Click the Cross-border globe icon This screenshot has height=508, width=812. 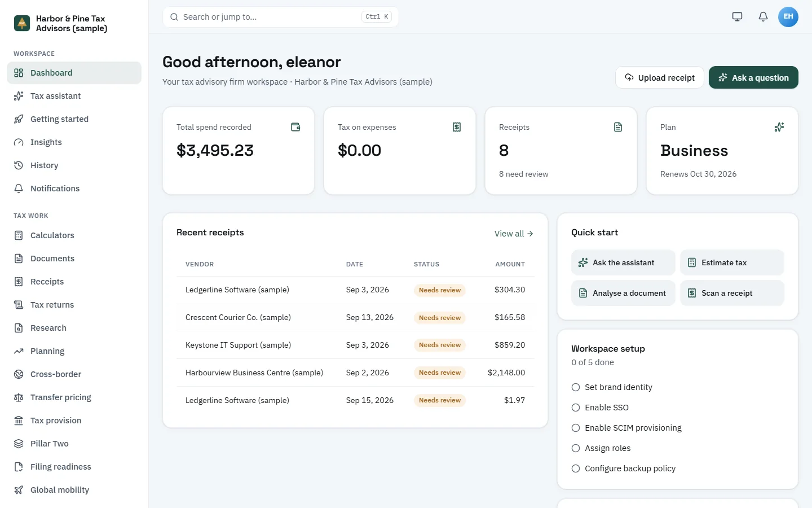coord(19,374)
